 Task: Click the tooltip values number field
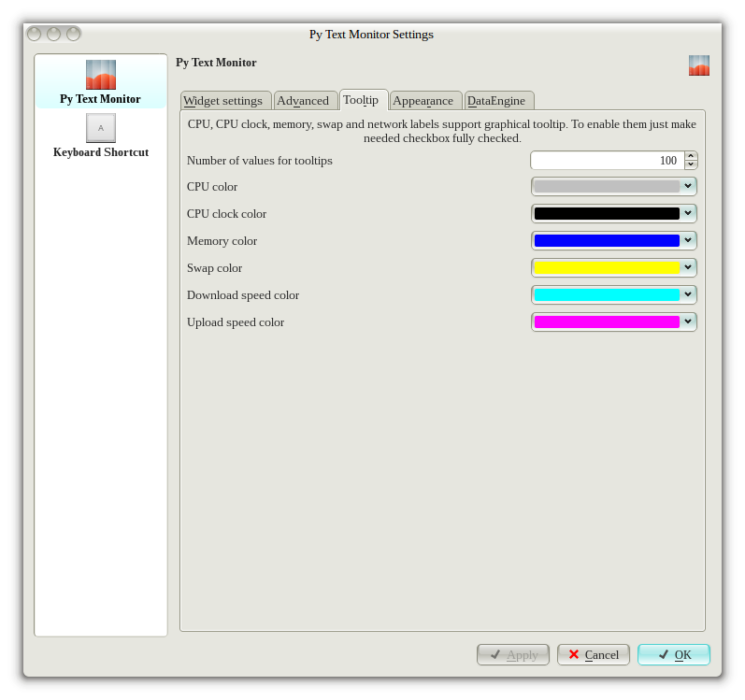pos(607,161)
